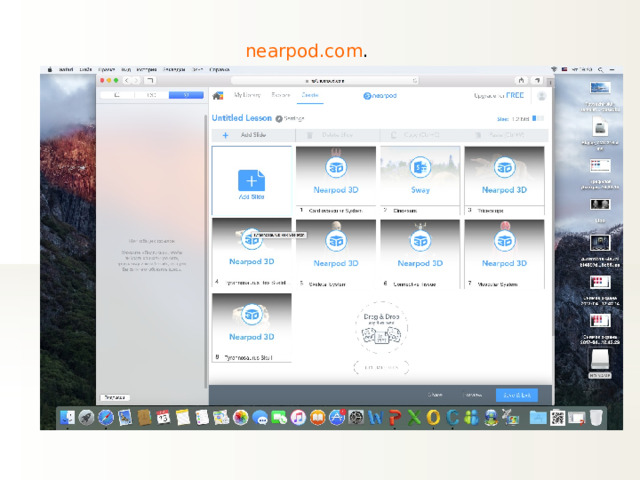
Task: Open slide 1 Cardiovascular System thumbnail
Action: coord(336,180)
